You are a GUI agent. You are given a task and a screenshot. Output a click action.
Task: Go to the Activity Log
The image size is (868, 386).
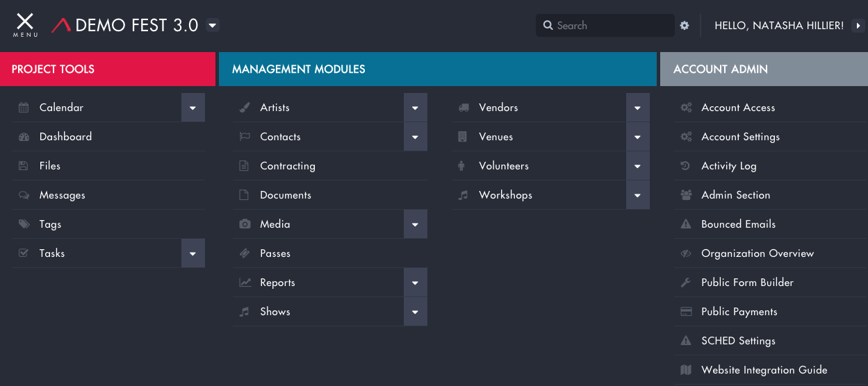pos(728,166)
